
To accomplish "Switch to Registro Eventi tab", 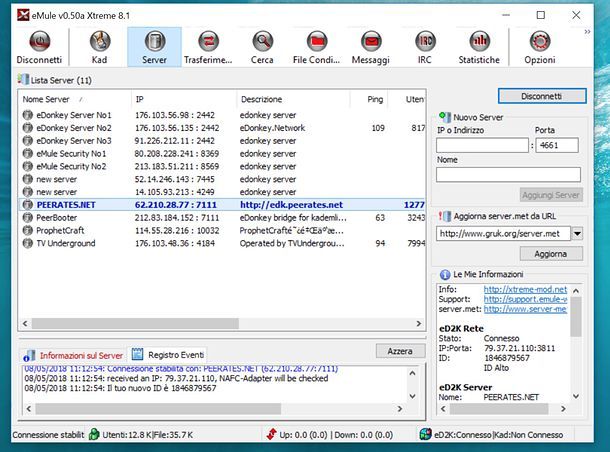I will coord(168,355).
